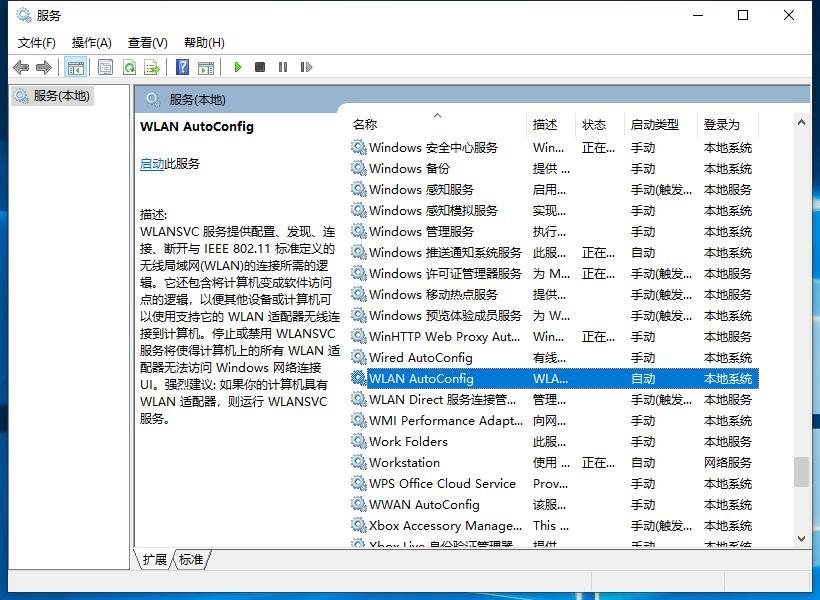
Task: Export the list via the export icon
Action: [x=152, y=67]
